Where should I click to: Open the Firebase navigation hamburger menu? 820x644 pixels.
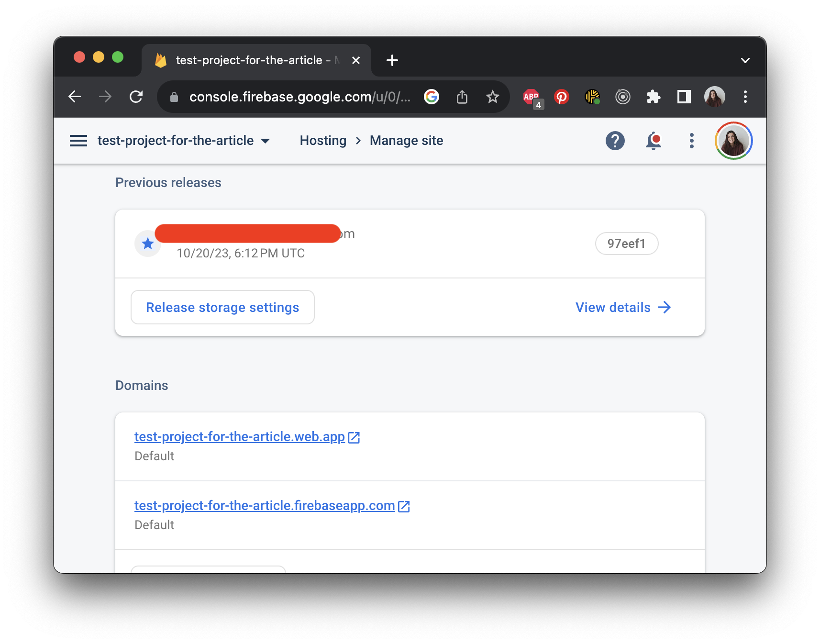click(78, 141)
